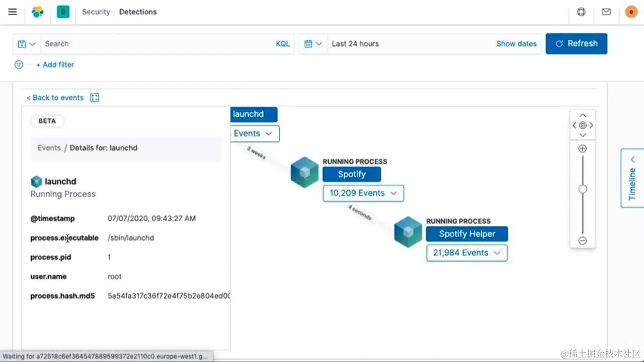644x362 pixels.
Task: Click the zoom slider handle
Action: (583, 189)
